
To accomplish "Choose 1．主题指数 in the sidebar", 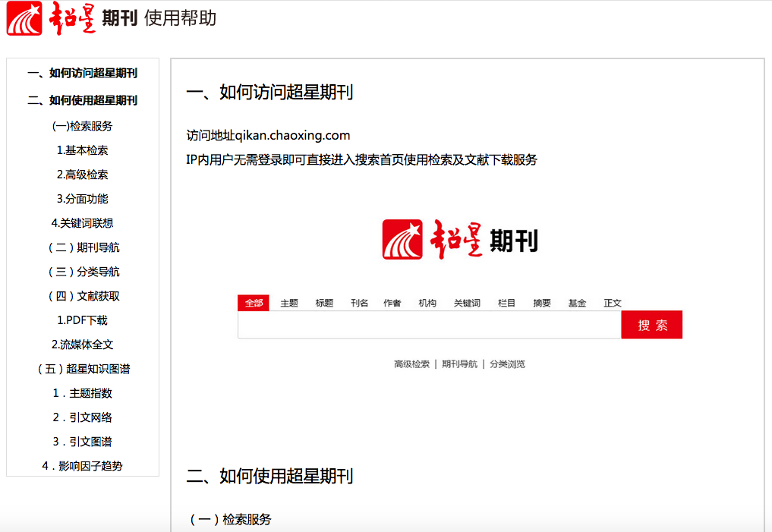I will [82, 392].
